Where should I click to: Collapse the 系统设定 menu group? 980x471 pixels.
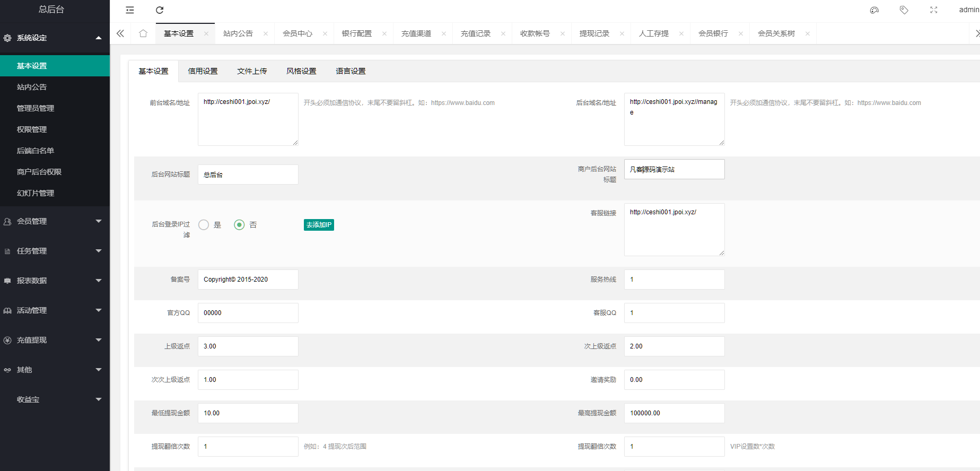55,38
